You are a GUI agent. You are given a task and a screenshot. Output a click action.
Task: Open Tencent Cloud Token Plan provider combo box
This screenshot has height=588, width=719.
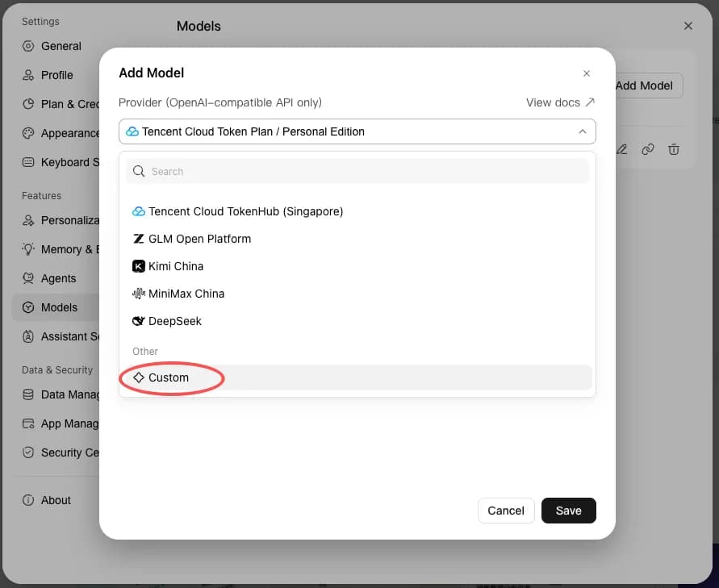pyautogui.click(x=357, y=131)
